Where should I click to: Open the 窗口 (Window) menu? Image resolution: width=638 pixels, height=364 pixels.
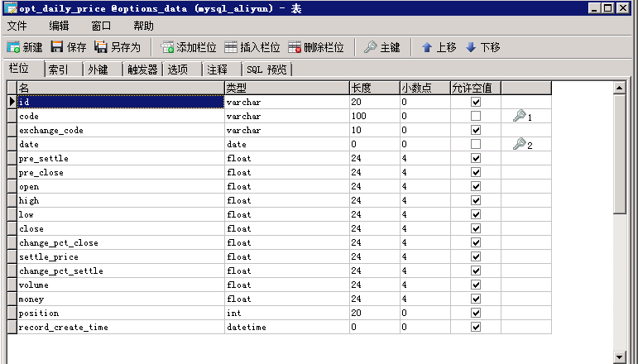pyautogui.click(x=101, y=26)
